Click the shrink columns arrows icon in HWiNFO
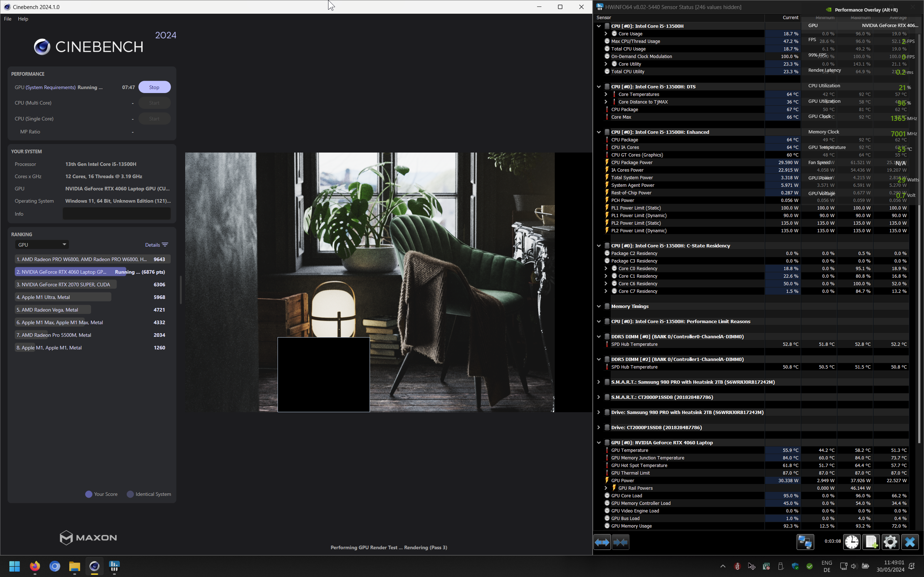This screenshot has width=924, height=577. tap(620, 542)
